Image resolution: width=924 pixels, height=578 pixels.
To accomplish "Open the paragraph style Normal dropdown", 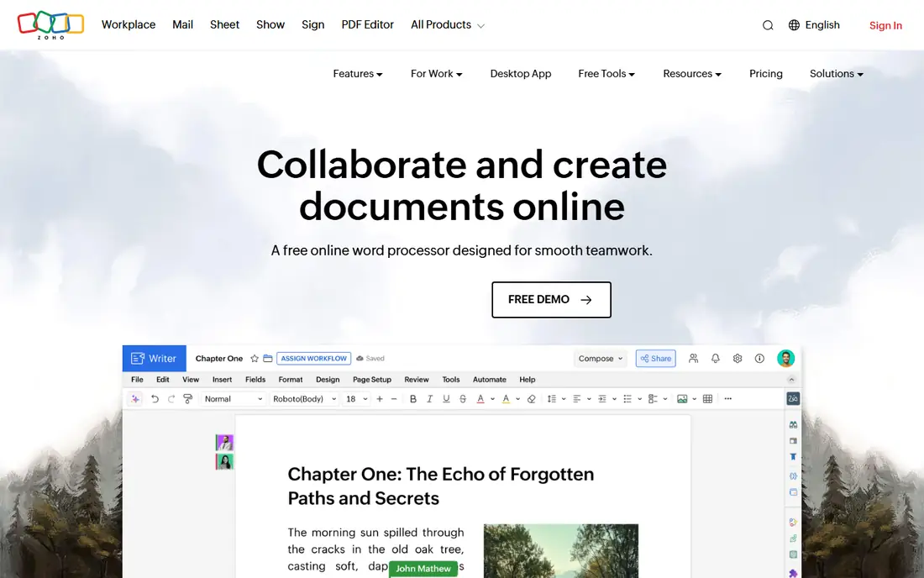I will [234, 399].
